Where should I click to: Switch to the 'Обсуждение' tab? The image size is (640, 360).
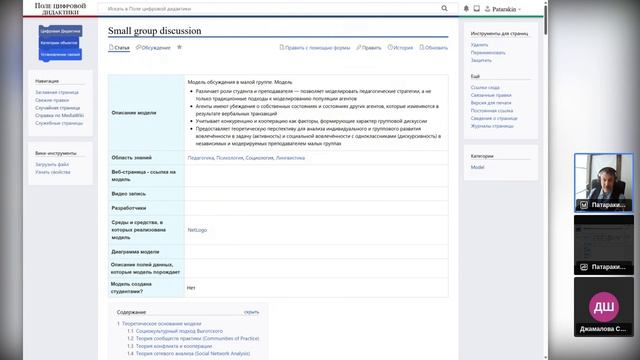(x=153, y=48)
